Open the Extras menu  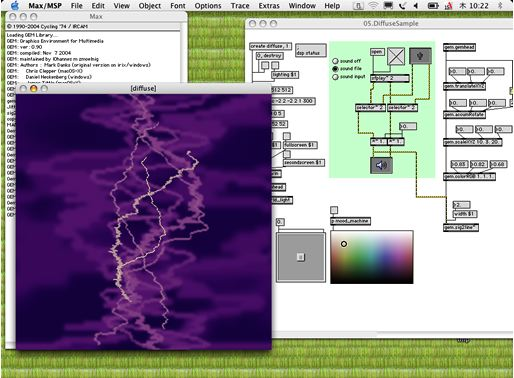coord(269,6)
